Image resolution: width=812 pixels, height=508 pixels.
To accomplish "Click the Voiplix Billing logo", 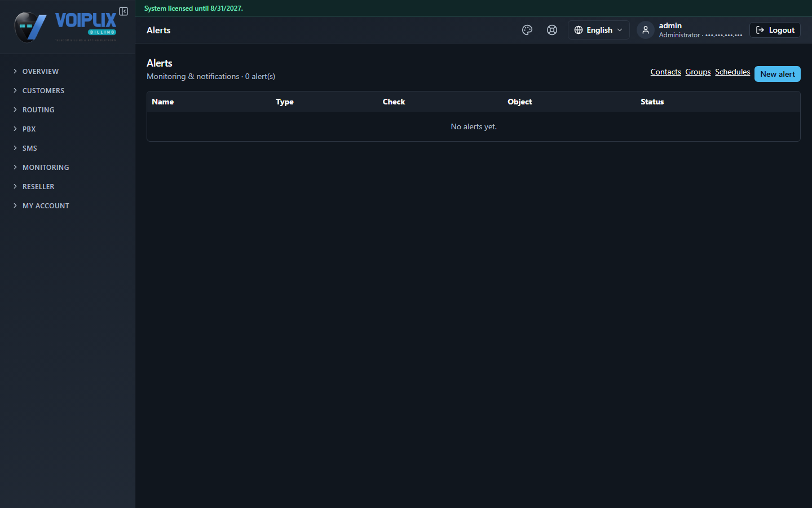I will [65, 27].
